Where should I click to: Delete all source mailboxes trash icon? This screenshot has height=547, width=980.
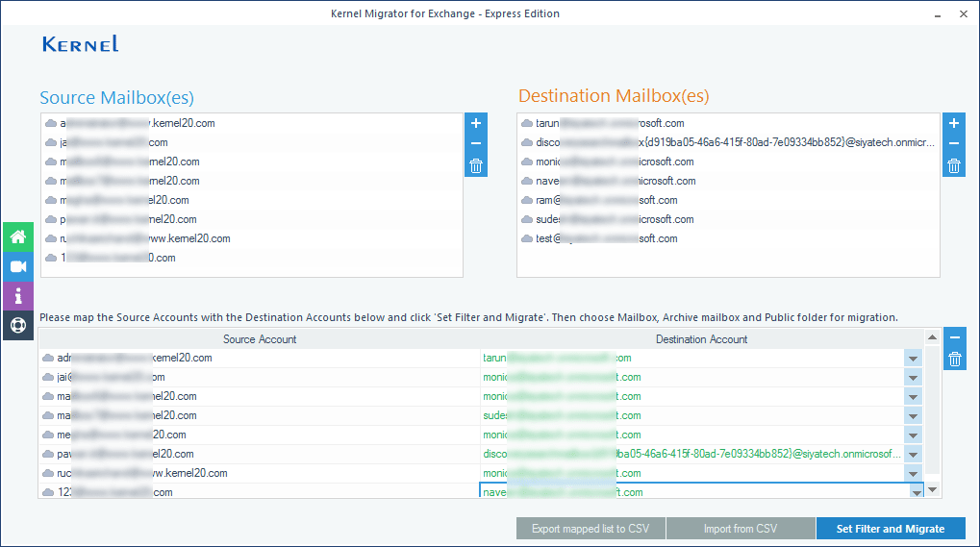click(476, 166)
